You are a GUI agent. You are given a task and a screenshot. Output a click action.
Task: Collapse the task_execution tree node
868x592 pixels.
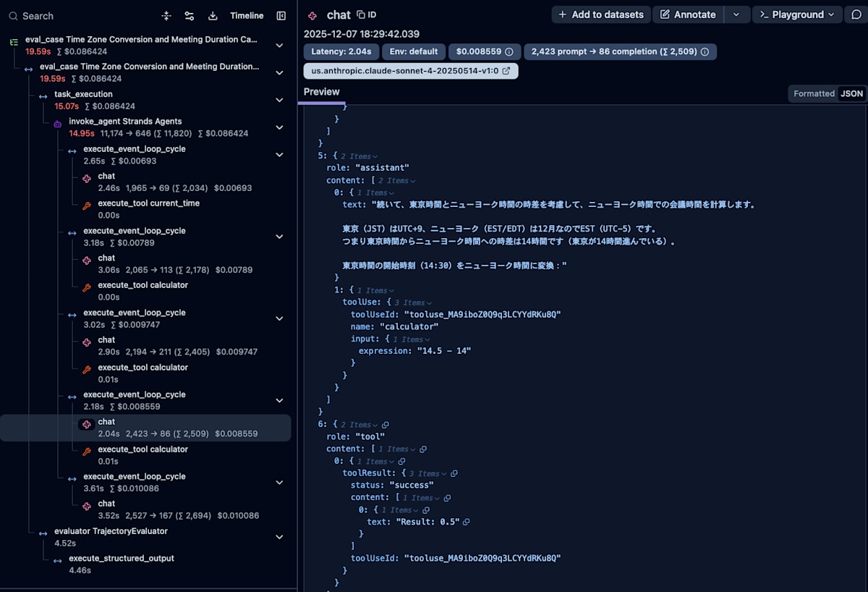point(279,100)
